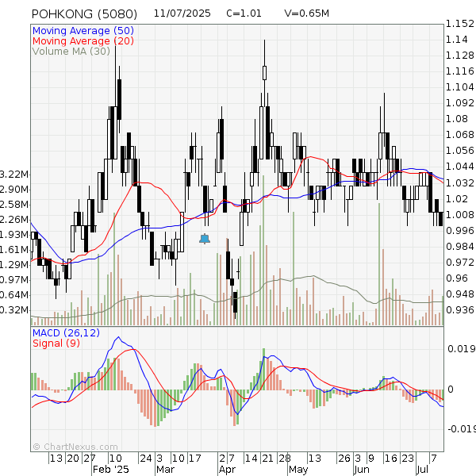Click the Jun month label
The width and height of the screenshot is (476, 476).
click(x=362, y=470)
